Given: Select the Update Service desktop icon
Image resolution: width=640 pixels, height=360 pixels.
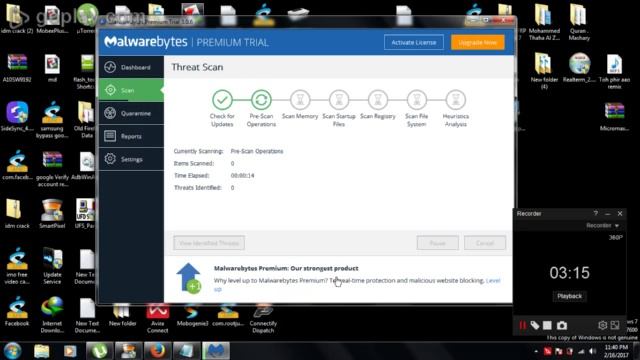Looking at the screenshot, I should [x=52, y=266].
